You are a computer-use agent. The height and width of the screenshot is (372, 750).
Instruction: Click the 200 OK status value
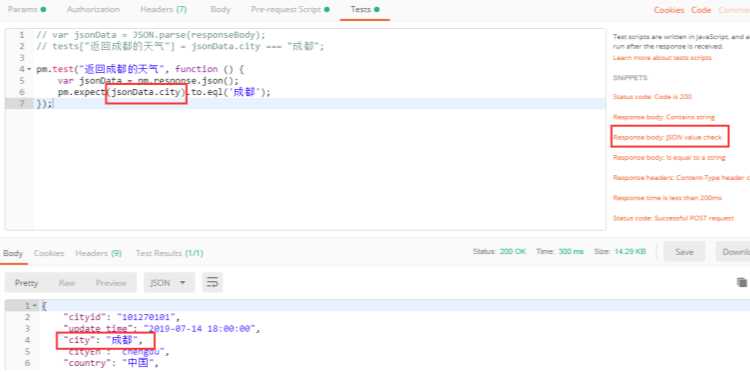513,252
